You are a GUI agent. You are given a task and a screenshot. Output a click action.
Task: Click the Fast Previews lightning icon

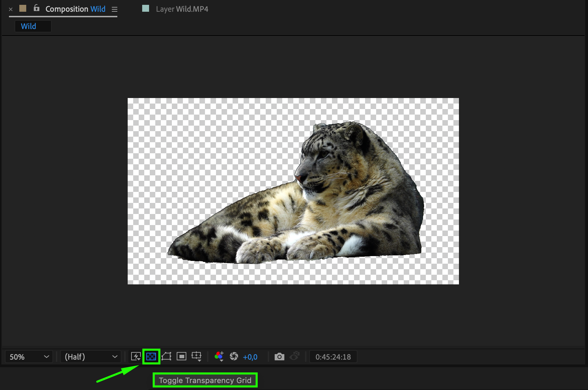click(136, 357)
